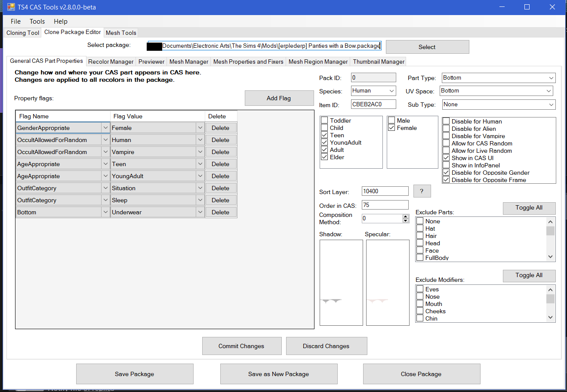The height and width of the screenshot is (392, 567).
Task: Increase the Composition Method value
Action: pyautogui.click(x=406, y=216)
